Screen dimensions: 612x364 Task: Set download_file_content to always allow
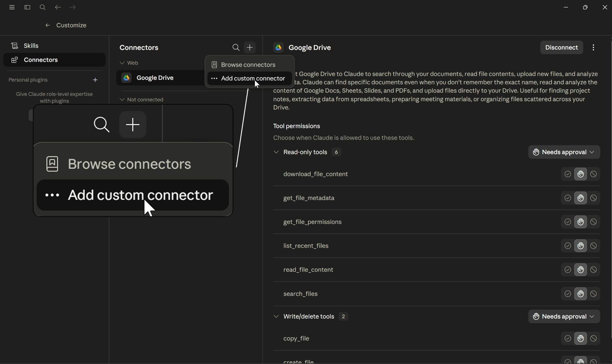[567, 174]
